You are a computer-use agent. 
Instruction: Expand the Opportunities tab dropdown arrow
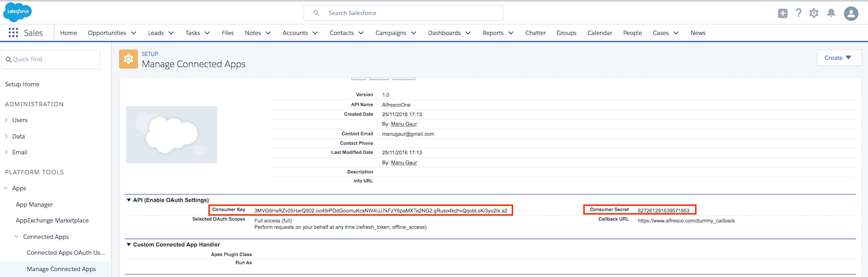point(133,33)
